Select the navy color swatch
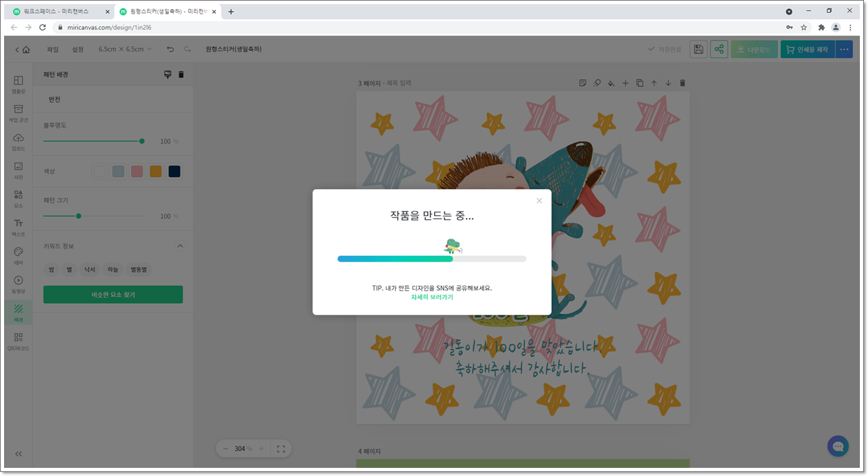The width and height of the screenshot is (868, 476). (174, 172)
